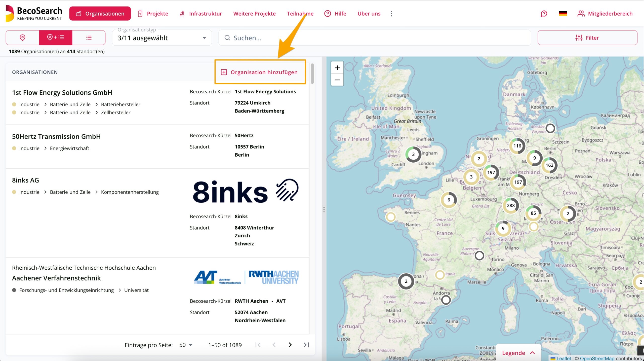Image resolution: width=644 pixels, height=361 pixels.
Task: Open the 8inks AG entry
Action: point(25,180)
